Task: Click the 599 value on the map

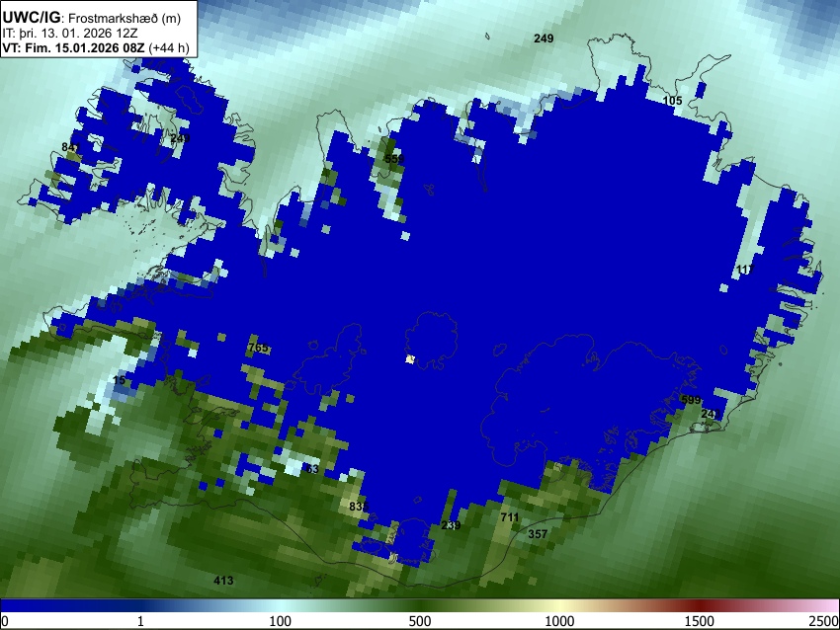Action: [x=691, y=400]
